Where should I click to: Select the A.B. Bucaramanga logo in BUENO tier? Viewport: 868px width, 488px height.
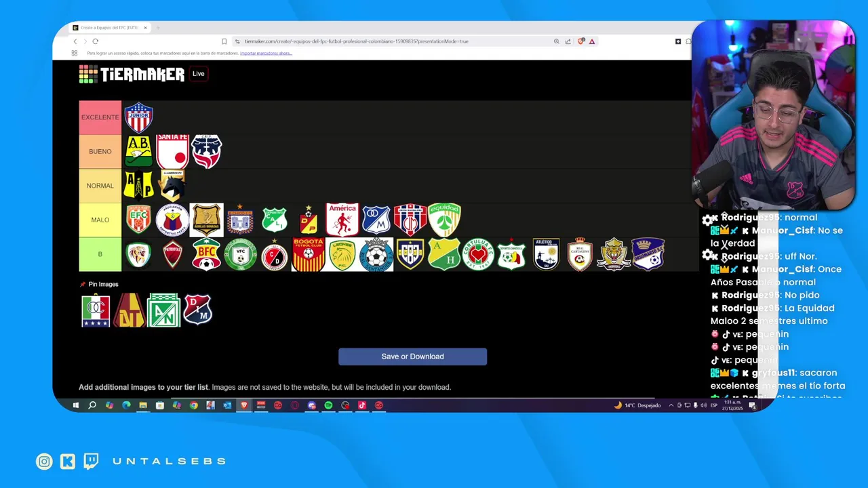[x=138, y=151]
